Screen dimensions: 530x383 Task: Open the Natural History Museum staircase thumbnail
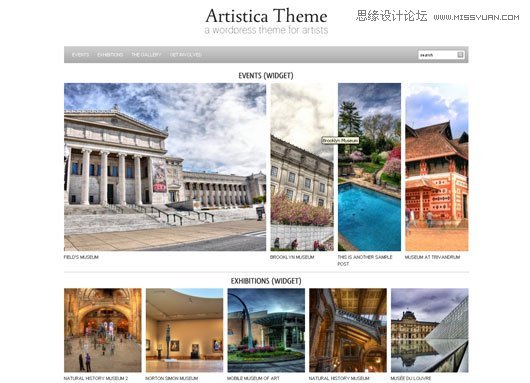click(348, 330)
